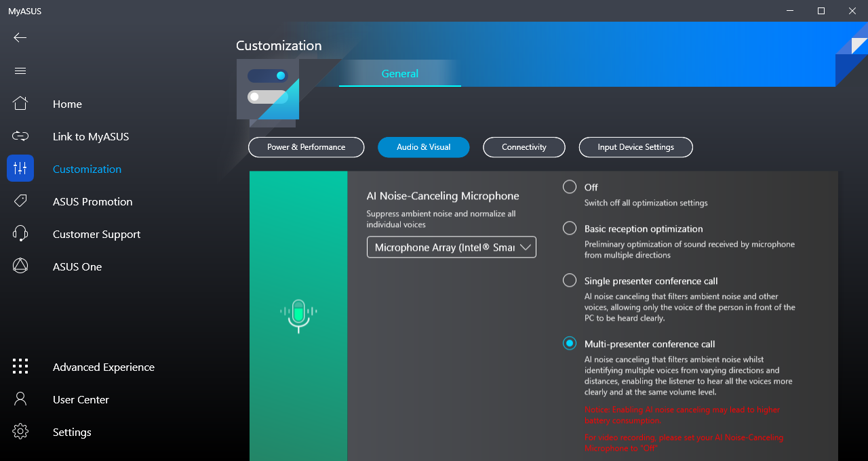Select Single presenter conference call option
The image size is (868, 461).
click(x=570, y=280)
